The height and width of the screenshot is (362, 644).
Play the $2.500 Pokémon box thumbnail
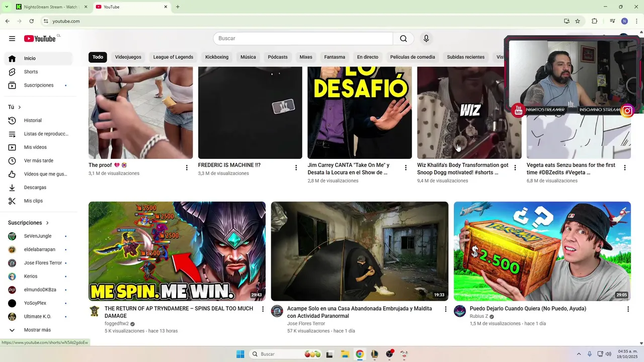pos(542,251)
